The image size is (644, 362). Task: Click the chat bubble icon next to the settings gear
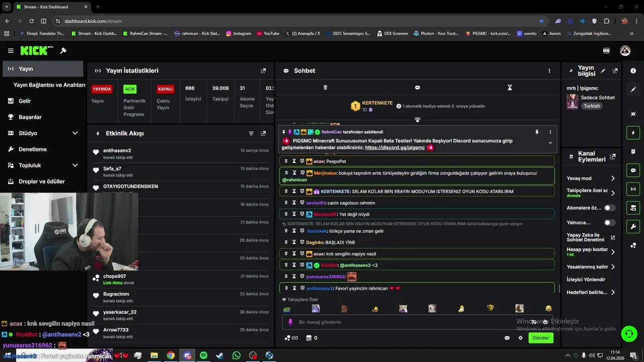point(507,338)
